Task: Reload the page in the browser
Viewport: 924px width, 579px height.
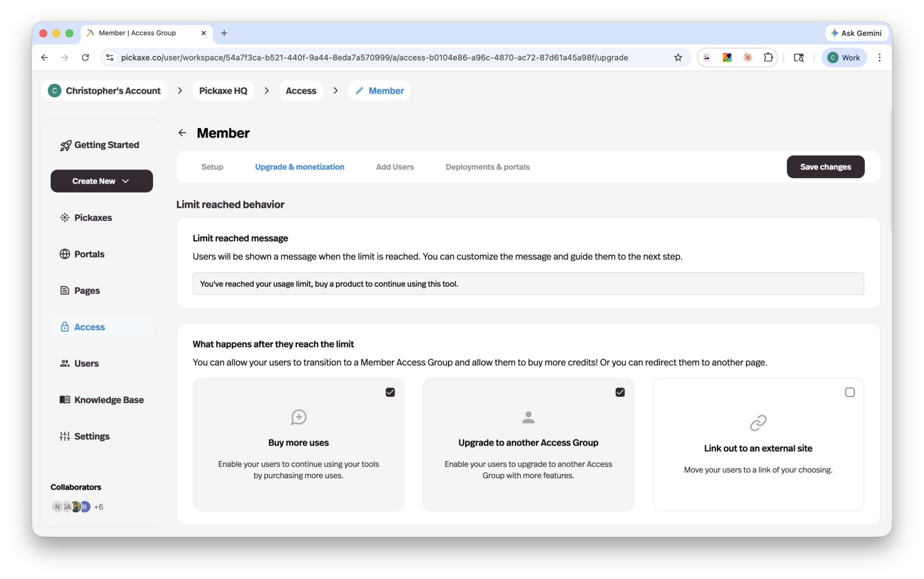Action: (x=85, y=58)
